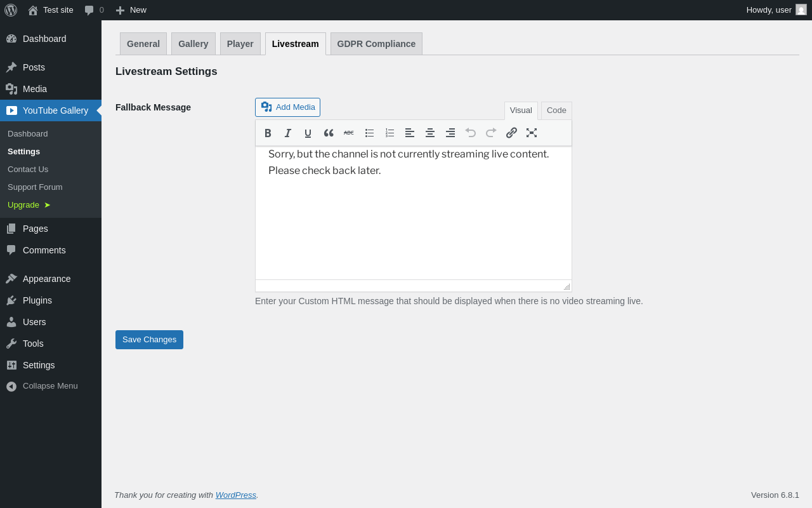812x508 pixels.
Task: Toggle underline formatting in editor toolbar
Action: pos(308,133)
